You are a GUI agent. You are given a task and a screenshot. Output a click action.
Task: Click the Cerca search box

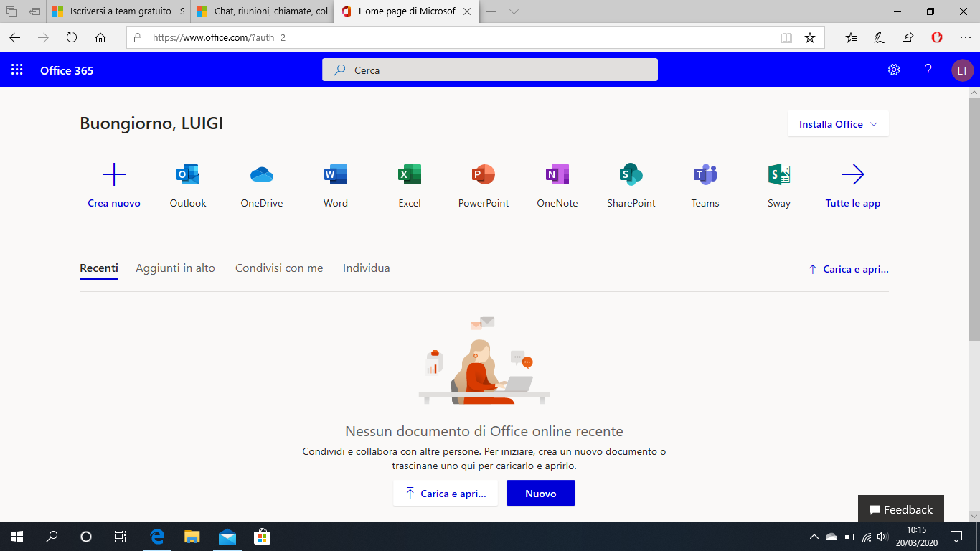[490, 70]
